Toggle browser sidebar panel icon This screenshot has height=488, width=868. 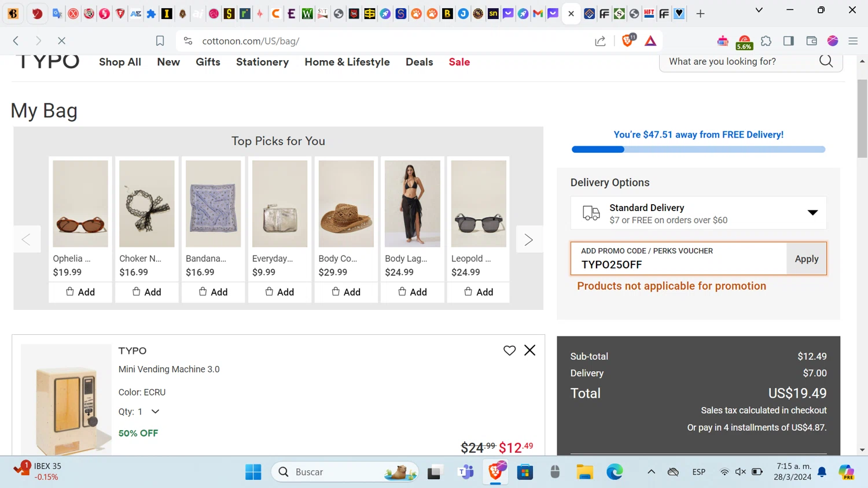[x=788, y=40]
